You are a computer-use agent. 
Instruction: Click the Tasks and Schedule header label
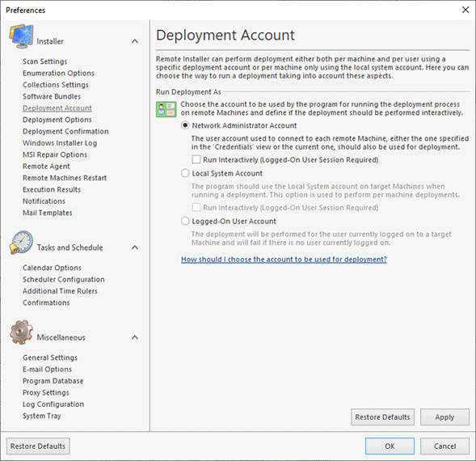tap(70, 247)
